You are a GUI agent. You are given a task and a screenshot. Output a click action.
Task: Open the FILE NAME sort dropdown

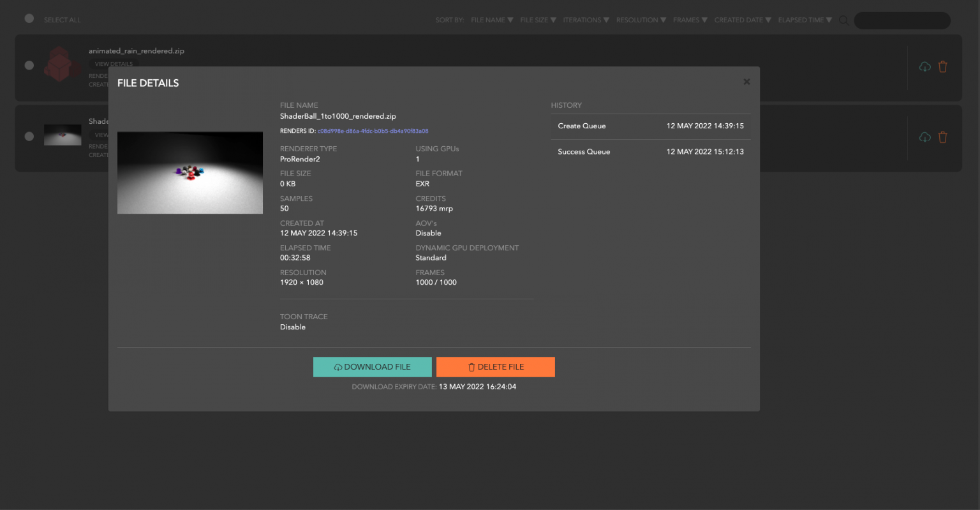tap(491, 20)
